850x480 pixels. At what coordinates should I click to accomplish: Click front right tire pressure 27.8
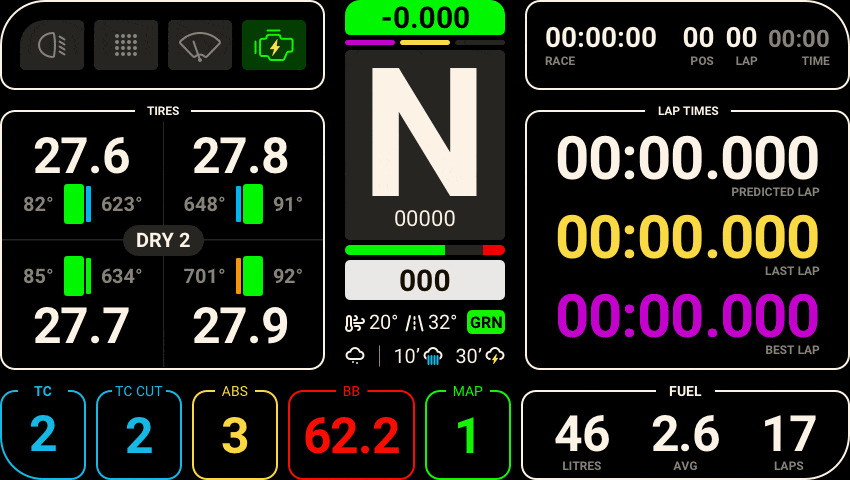click(241, 157)
